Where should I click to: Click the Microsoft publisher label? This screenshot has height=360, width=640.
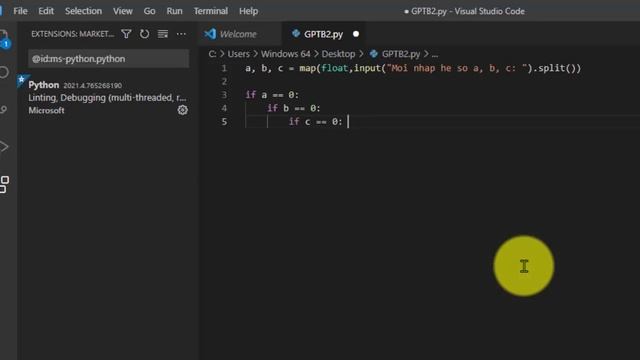[x=46, y=110]
